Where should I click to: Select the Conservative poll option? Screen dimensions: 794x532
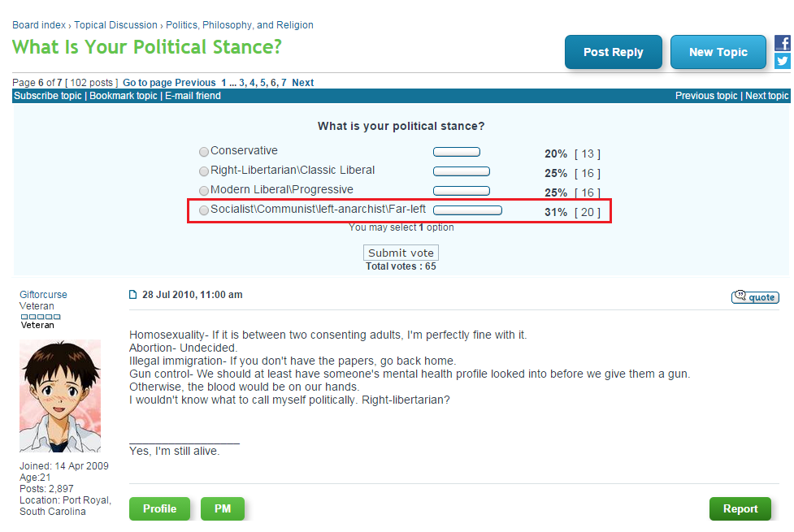(204, 152)
